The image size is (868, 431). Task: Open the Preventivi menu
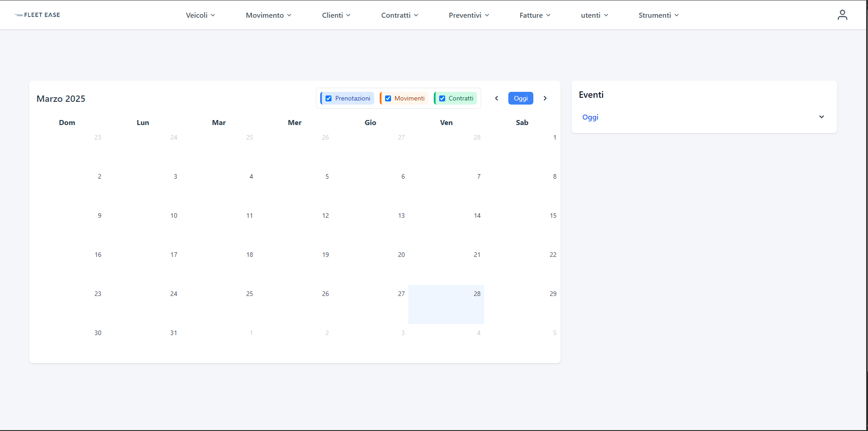click(x=469, y=15)
